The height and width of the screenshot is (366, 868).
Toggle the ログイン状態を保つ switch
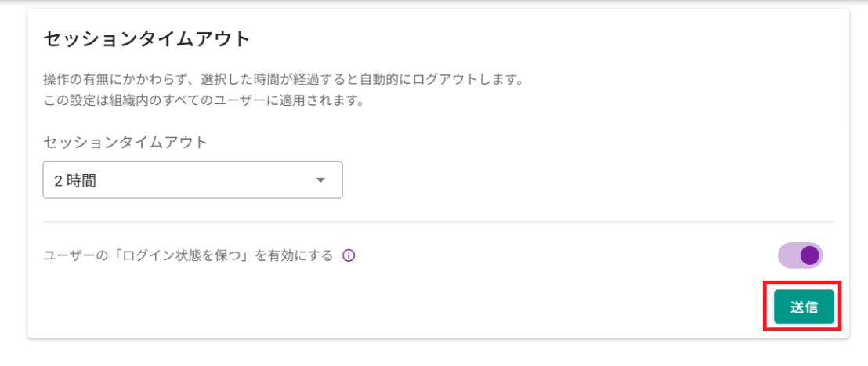tap(800, 255)
